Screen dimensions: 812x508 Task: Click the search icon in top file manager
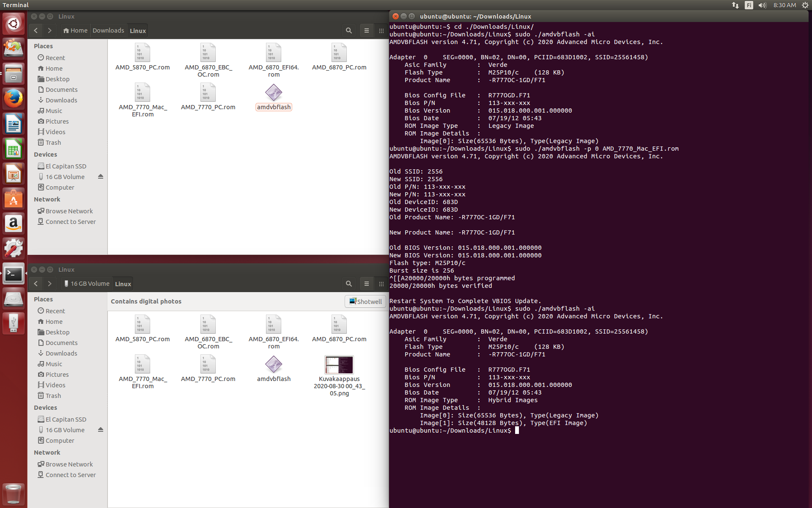pos(348,30)
